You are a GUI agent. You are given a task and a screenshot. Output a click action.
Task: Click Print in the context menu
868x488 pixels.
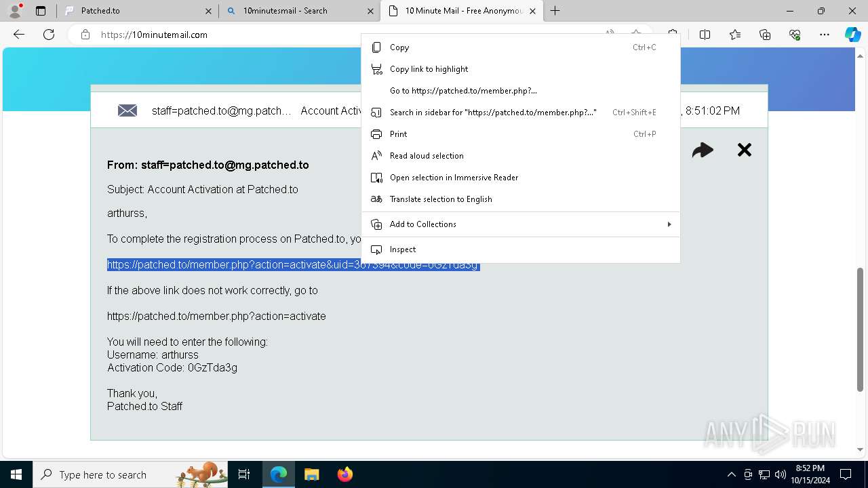point(520,134)
